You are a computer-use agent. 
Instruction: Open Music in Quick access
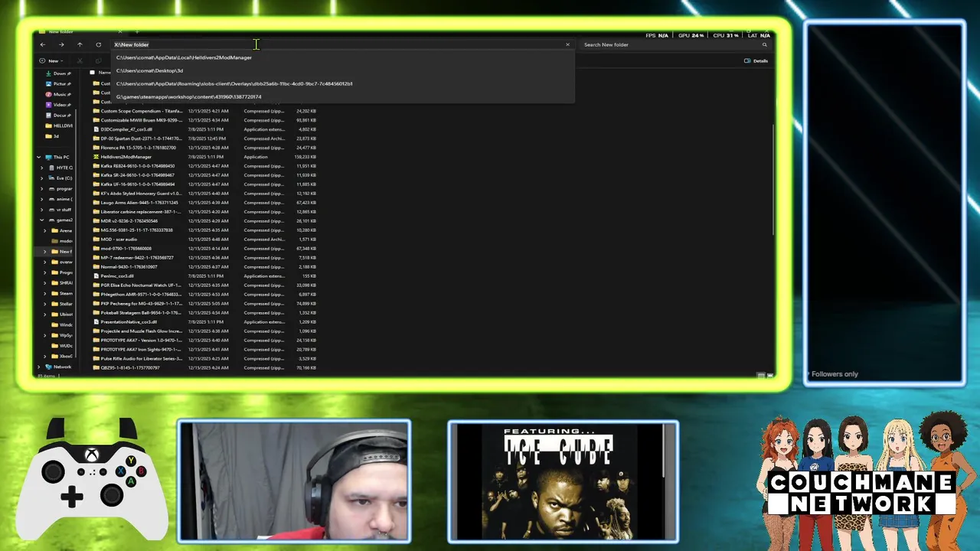click(58, 94)
